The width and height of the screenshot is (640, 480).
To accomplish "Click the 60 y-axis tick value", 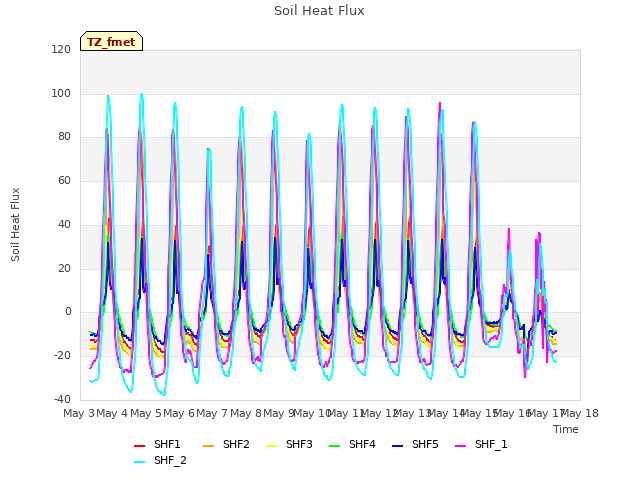I will (64, 180).
